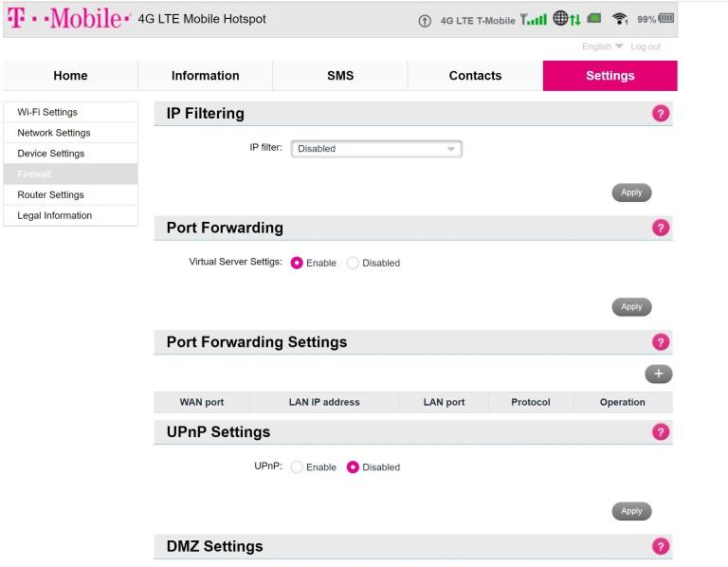Click the Wi-Fi connected devices icon

(622, 19)
